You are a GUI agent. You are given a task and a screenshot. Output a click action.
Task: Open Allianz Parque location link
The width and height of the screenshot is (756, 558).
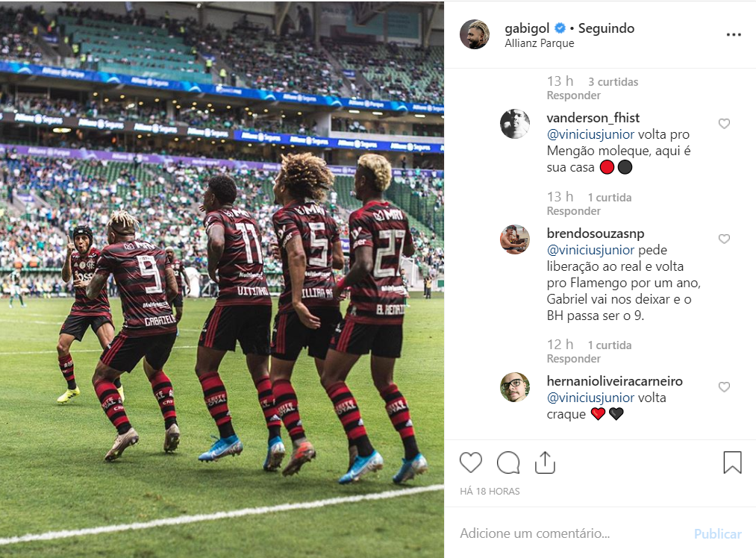(540, 43)
